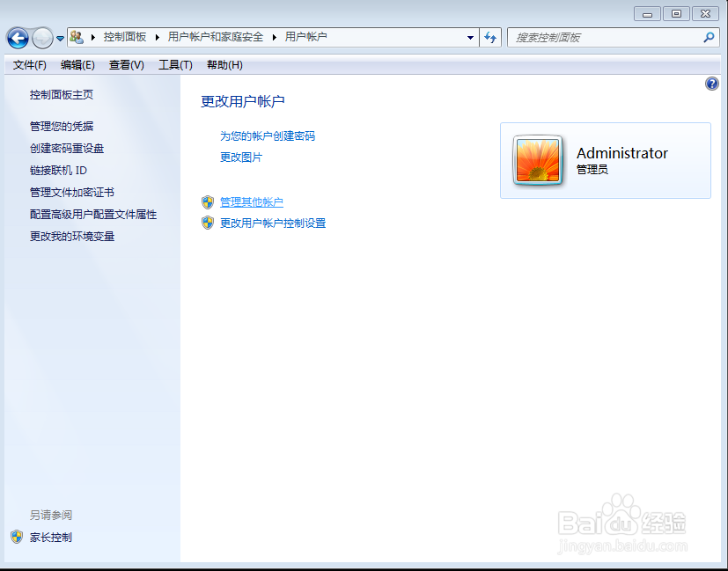Open 家长控制 link at sidebar bottom

[x=50, y=538]
